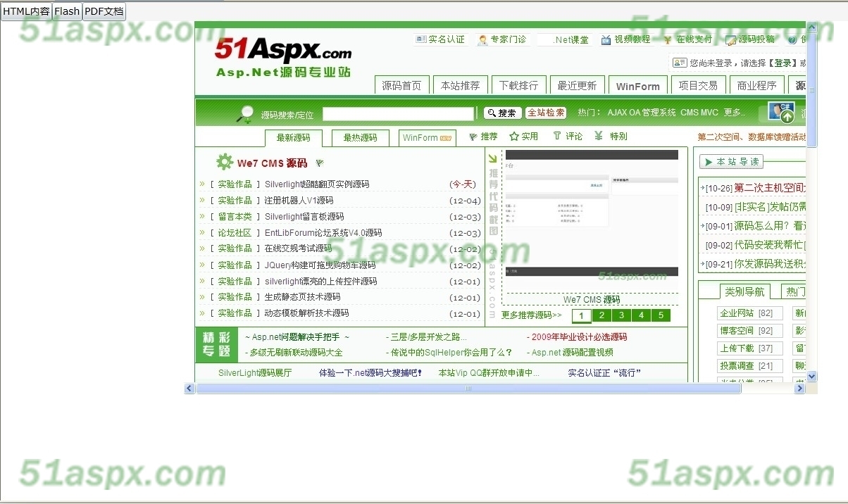Viewport: 848px width, 504px height.
Task: Click the 源码投稿 edit icon
Action: 730,39
